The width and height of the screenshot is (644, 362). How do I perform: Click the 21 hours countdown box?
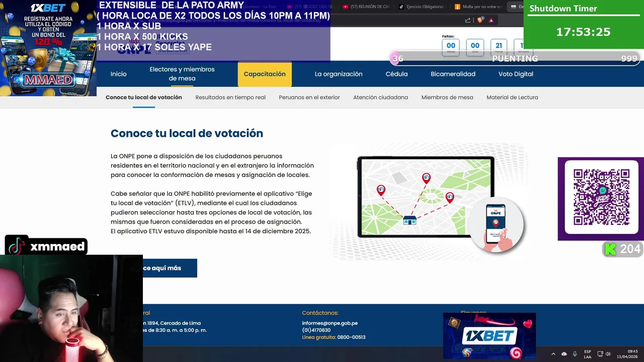pos(499,47)
